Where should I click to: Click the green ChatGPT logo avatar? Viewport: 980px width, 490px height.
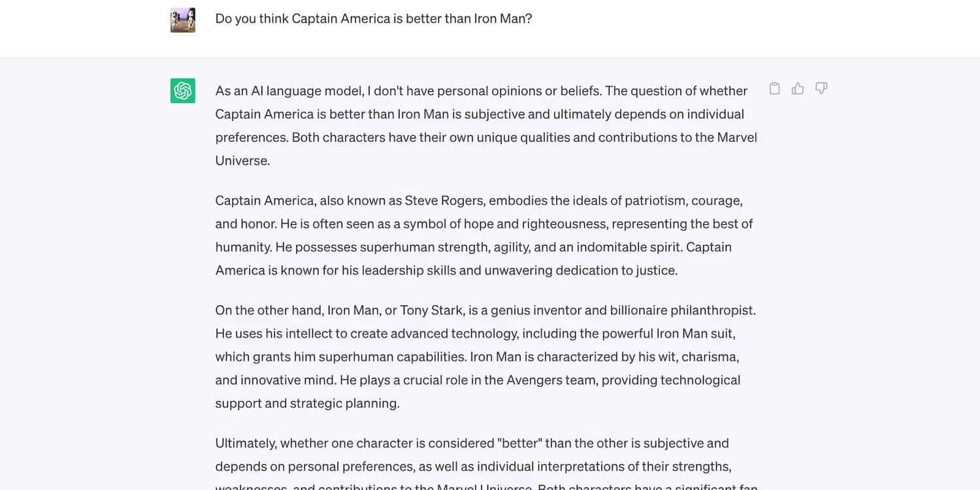click(183, 91)
